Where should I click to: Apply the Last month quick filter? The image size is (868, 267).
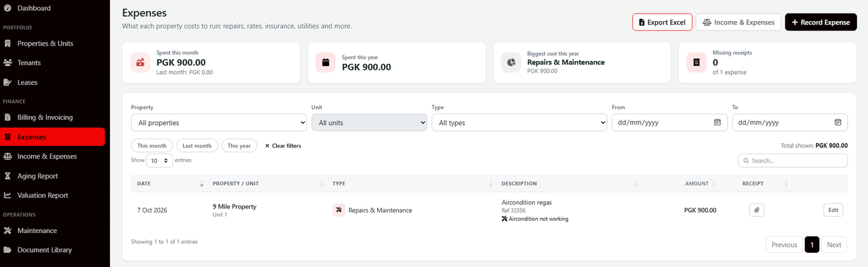coord(197,145)
